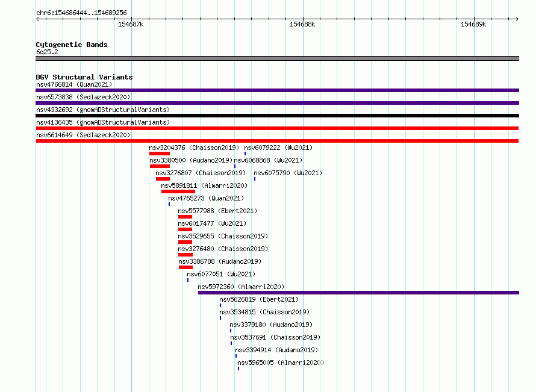Image resolution: width=536 pixels, height=392 pixels.
Task: Select the DGV Structural Variants track title
Action: coord(84,77)
